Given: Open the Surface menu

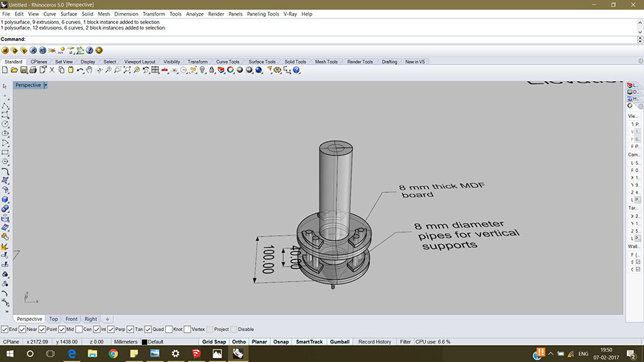Looking at the screenshot, I should click(69, 14).
